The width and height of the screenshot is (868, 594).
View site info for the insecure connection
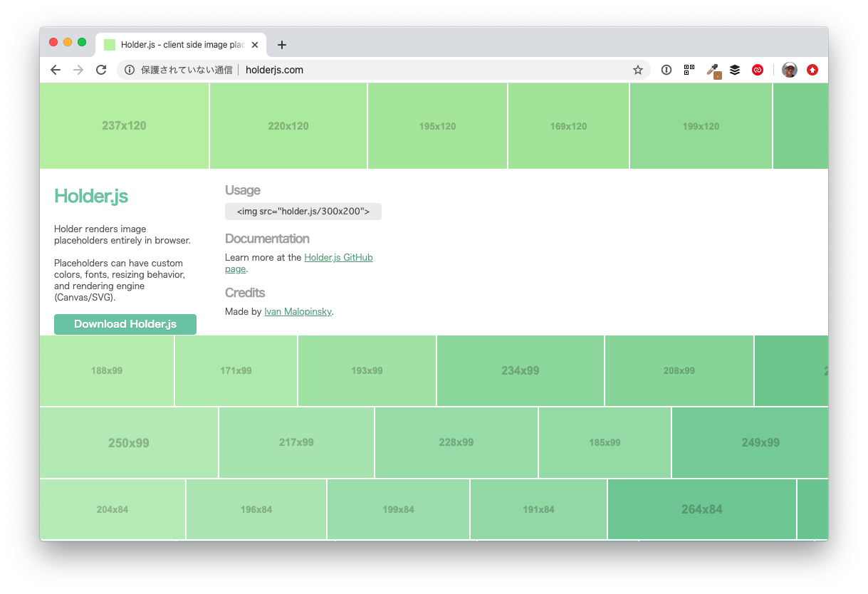coord(130,70)
